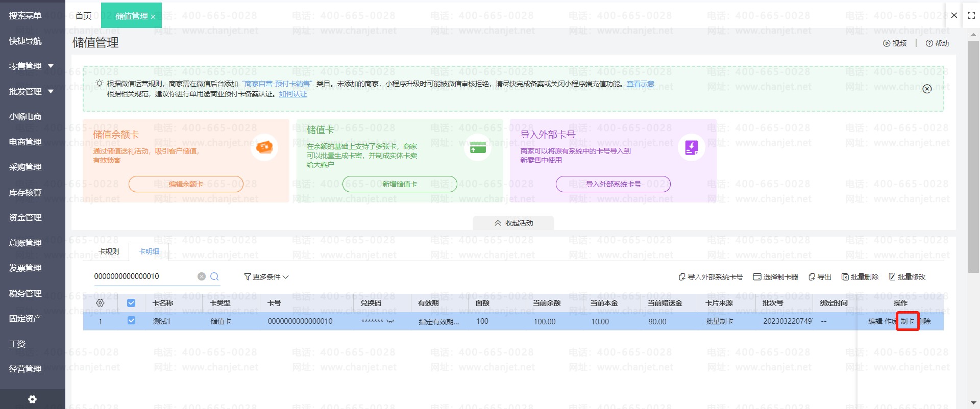Image resolution: width=980 pixels, height=409 pixels.
Task: Clear the card number search field
Action: [x=202, y=276]
